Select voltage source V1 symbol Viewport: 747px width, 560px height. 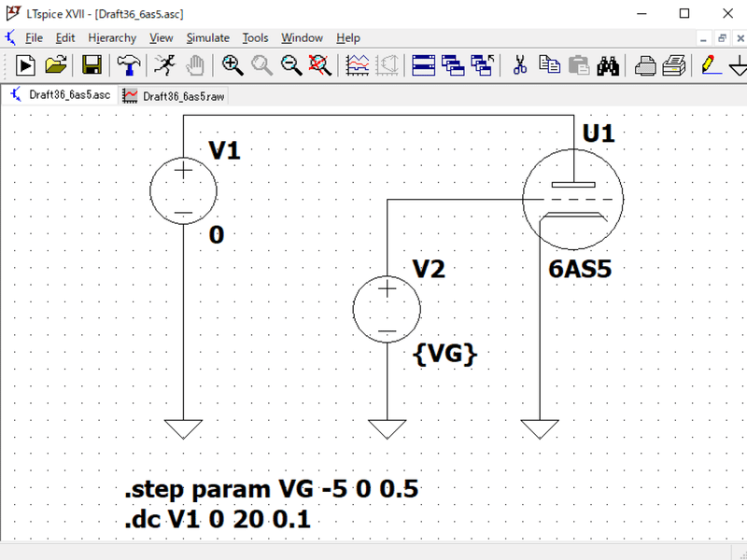pyautogui.click(x=183, y=191)
